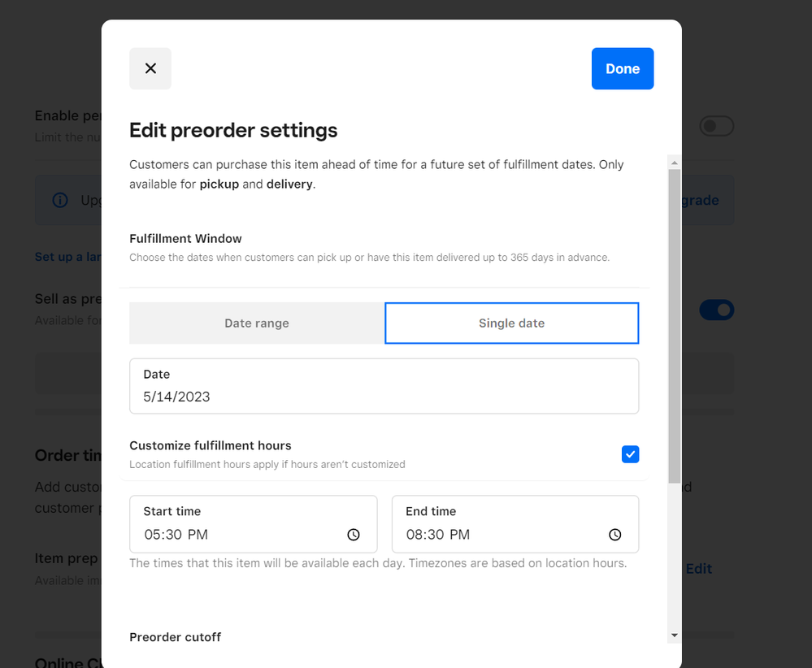Click the blue Done button
This screenshot has height=668, width=812.
(x=623, y=68)
